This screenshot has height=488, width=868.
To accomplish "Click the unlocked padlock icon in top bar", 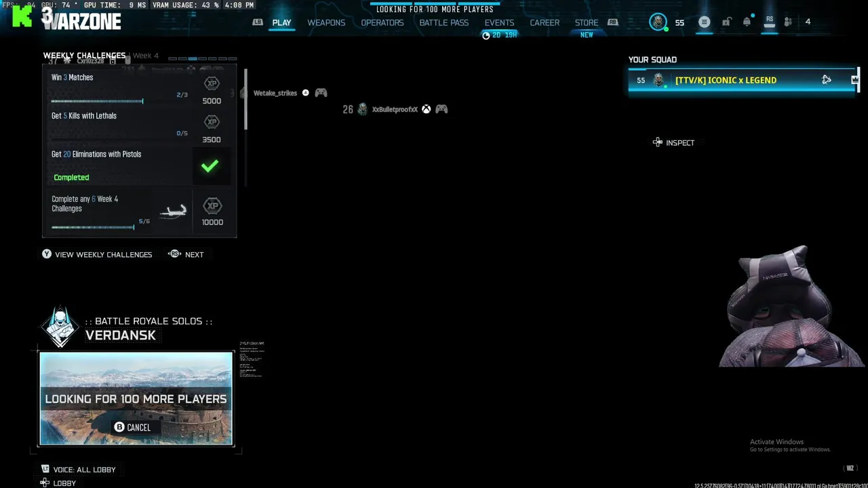I will [x=726, y=22].
